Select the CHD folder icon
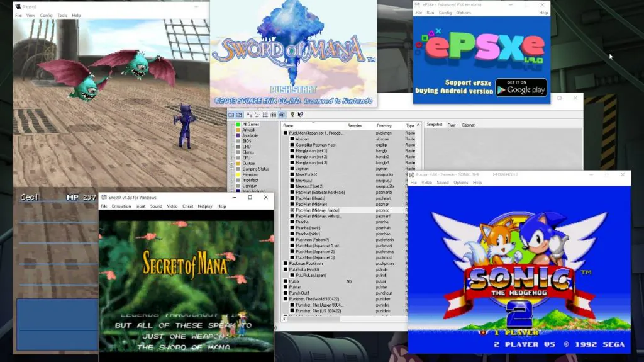 238,147
